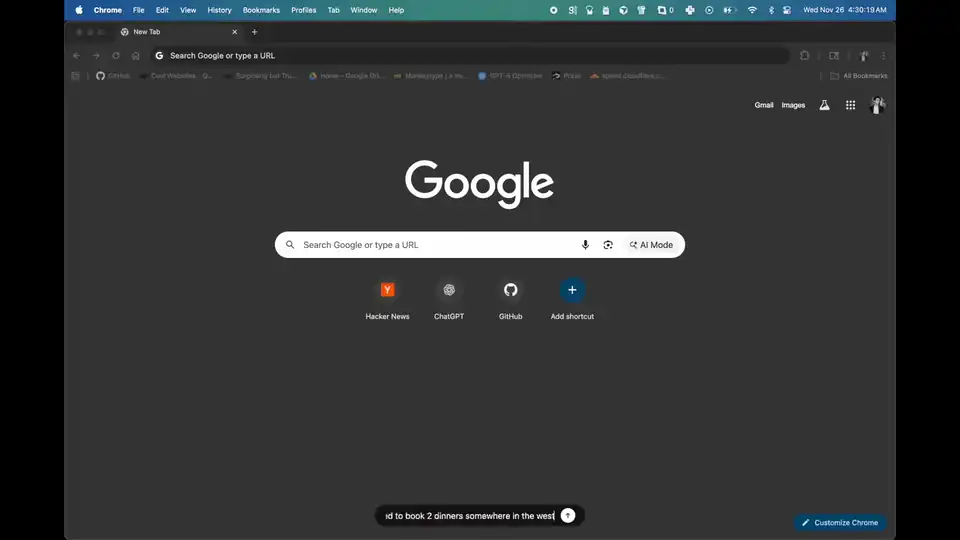Activate the AI Mode button

(x=651, y=245)
